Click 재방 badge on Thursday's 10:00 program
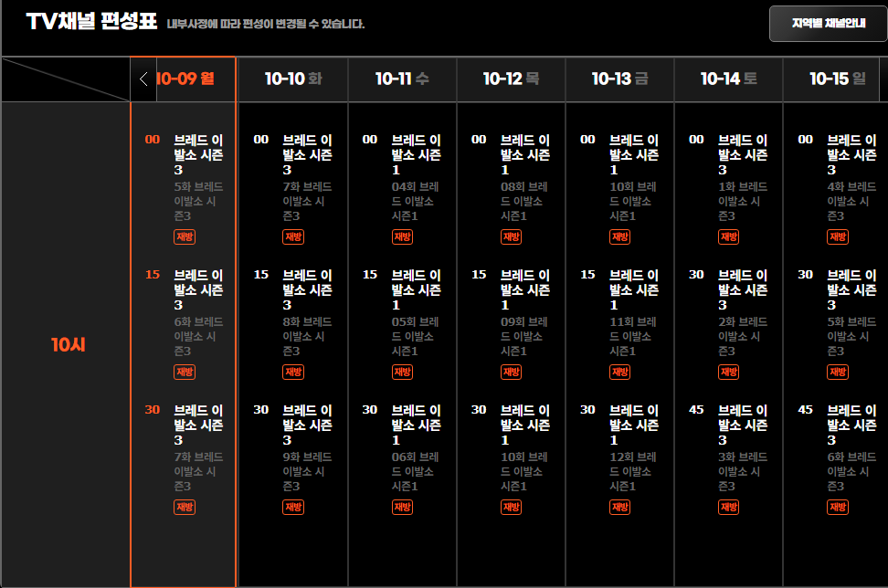Image resolution: width=888 pixels, height=588 pixels. click(511, 237)
